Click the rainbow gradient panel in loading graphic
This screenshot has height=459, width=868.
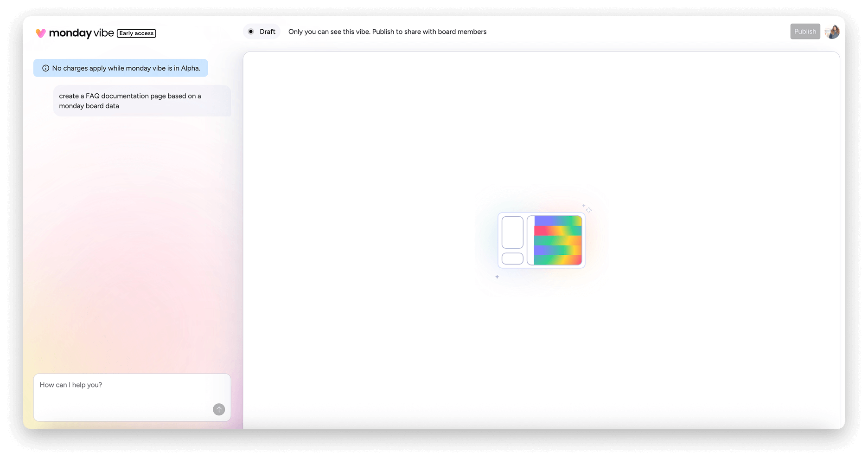(558, 240)
